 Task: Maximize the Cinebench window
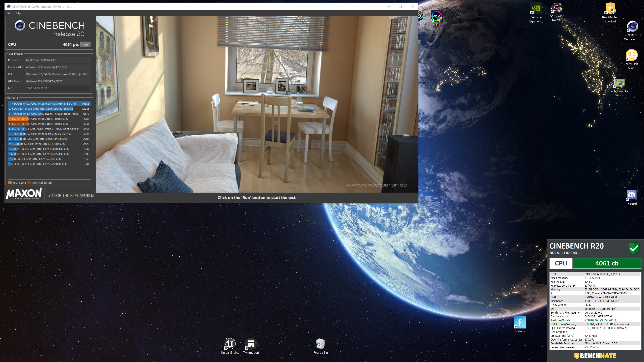click(x=400, y=7)
